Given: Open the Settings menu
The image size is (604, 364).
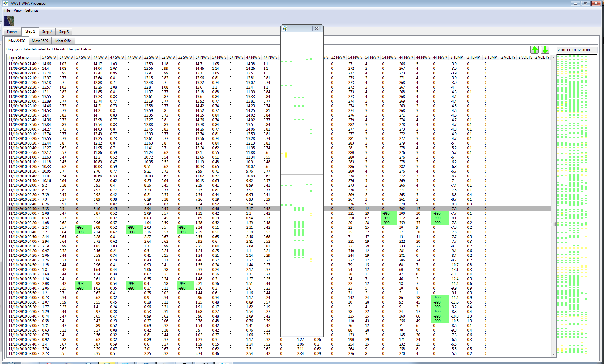Looking at the screenshot, I should (x=32, y=10).
